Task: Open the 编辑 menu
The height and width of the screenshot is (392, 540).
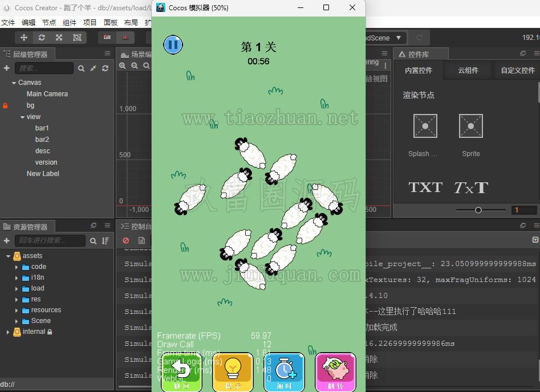Action: pos(29,23)
